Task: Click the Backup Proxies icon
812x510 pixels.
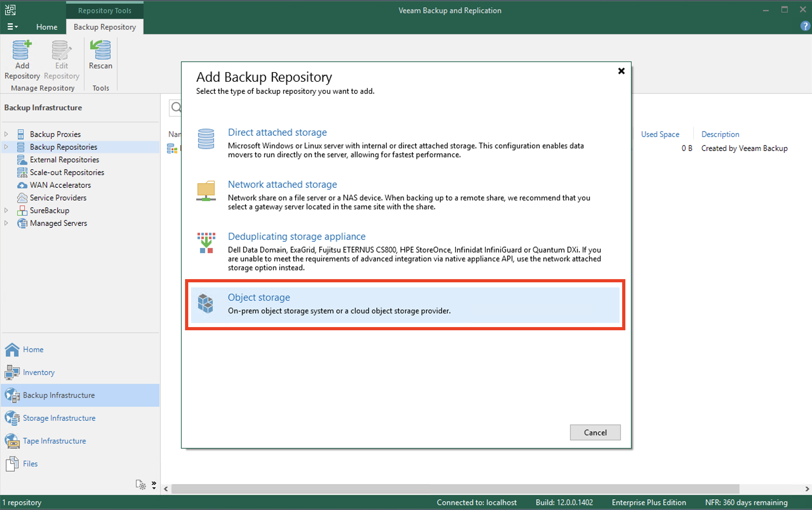Action: [x=21, y=134]
